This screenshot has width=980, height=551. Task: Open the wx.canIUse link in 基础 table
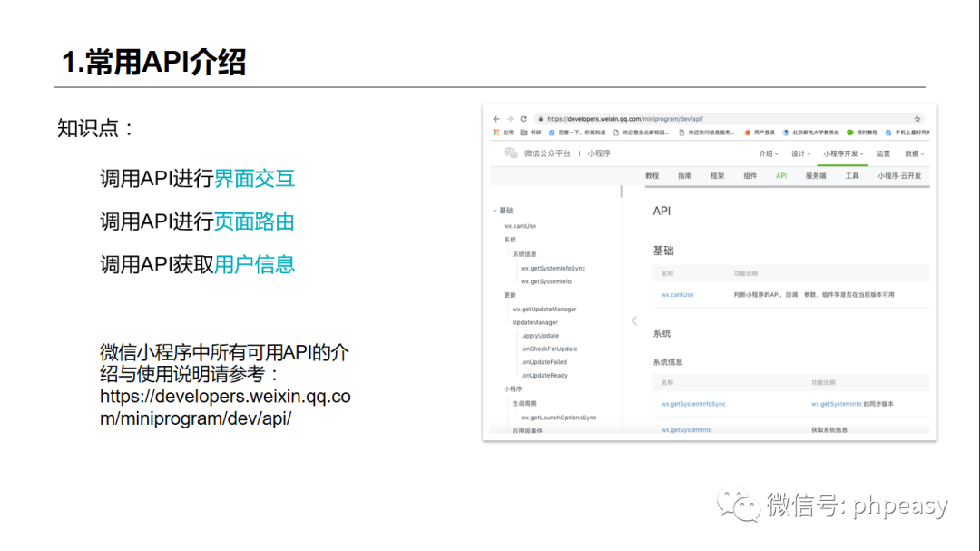pyautogui.click(x=678, y=295)
